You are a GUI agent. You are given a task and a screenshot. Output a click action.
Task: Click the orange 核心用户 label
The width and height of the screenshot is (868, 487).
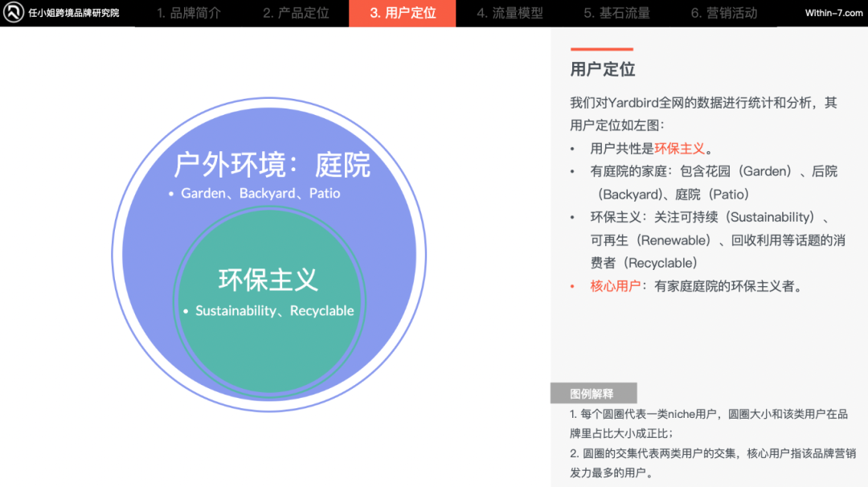point(615,286)
